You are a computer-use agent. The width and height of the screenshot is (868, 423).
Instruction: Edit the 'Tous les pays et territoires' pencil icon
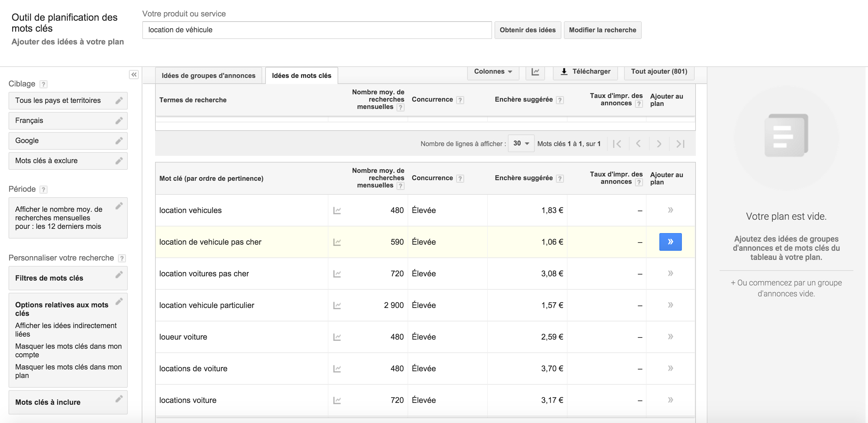coord(119,100)
